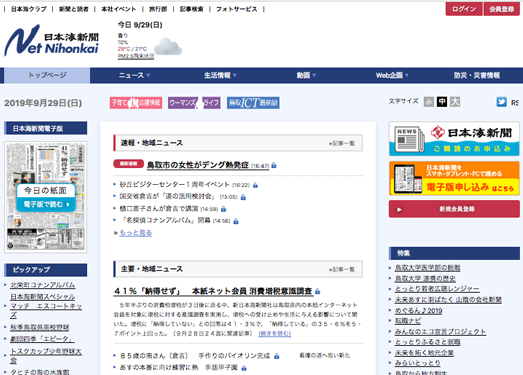Click the Net Nihonkai logo
This screenshot has height=375, width=523.
coord(52,40)
